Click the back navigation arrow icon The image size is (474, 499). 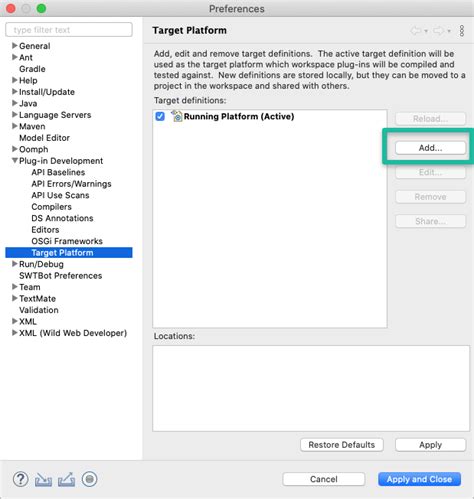tap(416, 31)
